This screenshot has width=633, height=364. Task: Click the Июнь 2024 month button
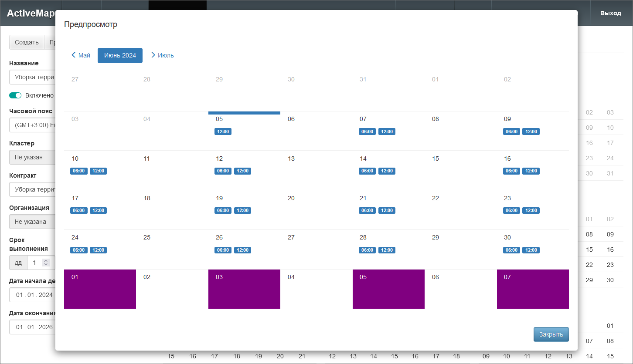[x=120, y=55]
